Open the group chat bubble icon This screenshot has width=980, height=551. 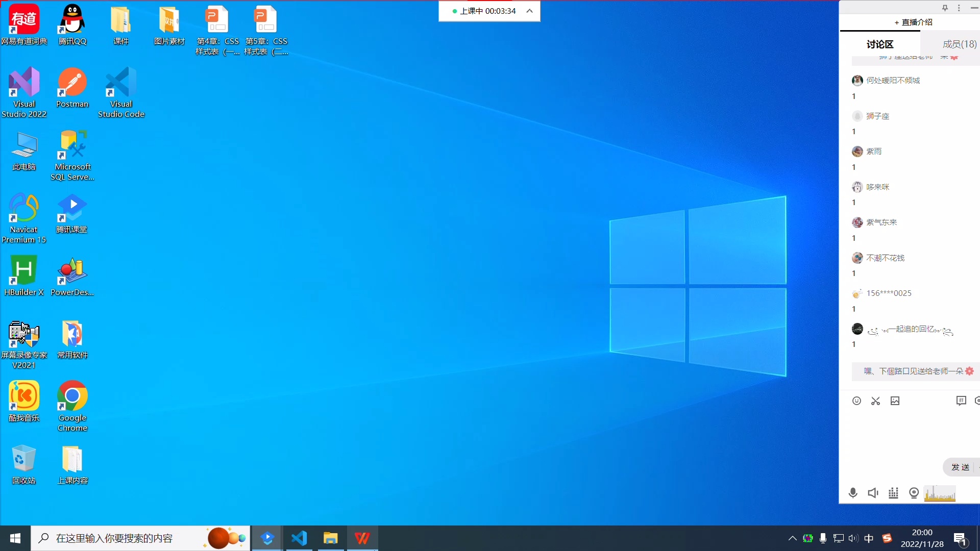[x=961, y=401]
